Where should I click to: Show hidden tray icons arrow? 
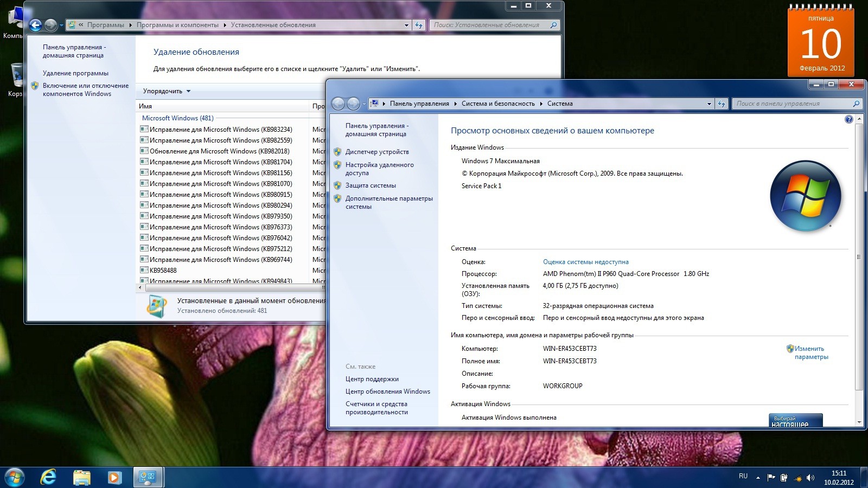[x=758, y=478]
